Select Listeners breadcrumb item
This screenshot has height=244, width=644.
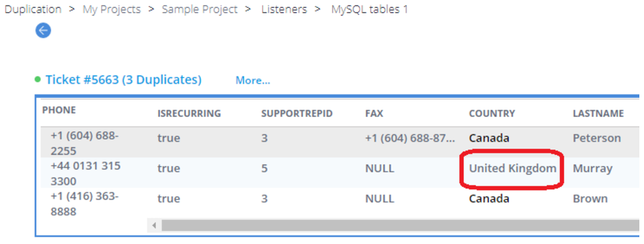tap(284, 9)
